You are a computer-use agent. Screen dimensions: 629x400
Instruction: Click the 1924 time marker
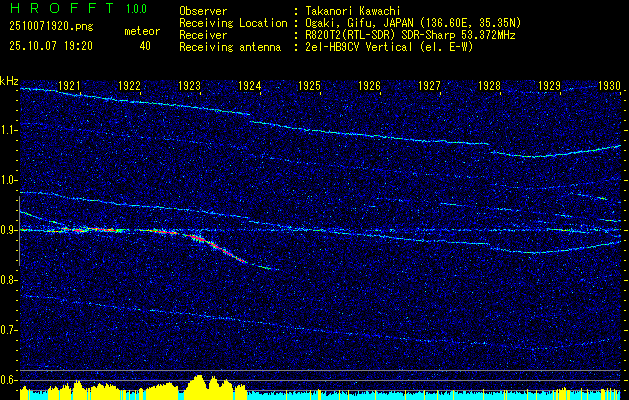click(250, 85)
